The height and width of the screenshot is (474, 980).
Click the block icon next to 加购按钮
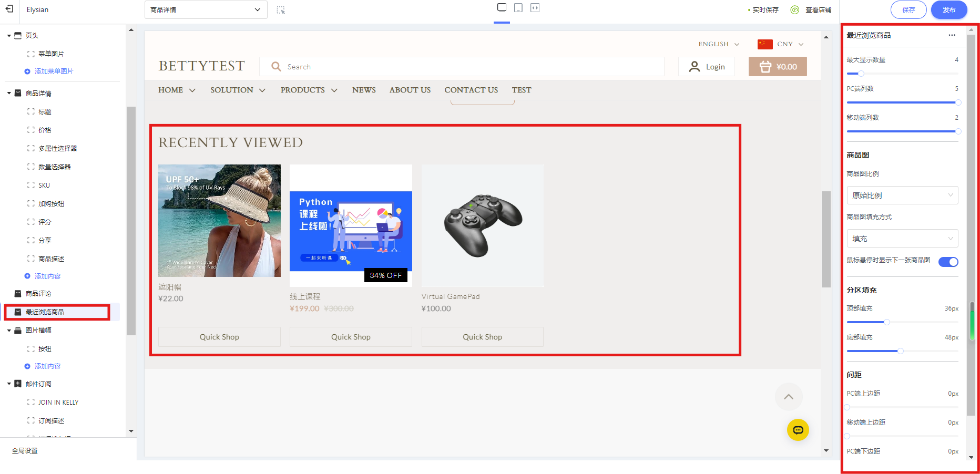pos(30,204)
